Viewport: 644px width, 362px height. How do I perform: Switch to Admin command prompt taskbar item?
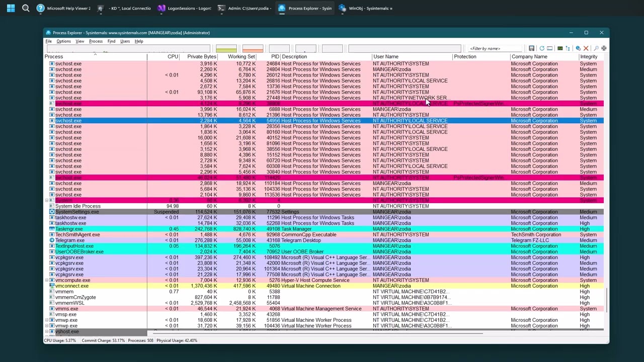245,8
